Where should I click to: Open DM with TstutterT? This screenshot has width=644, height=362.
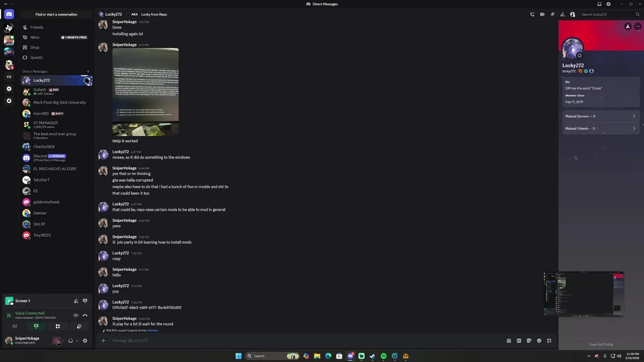coord(56,180)
